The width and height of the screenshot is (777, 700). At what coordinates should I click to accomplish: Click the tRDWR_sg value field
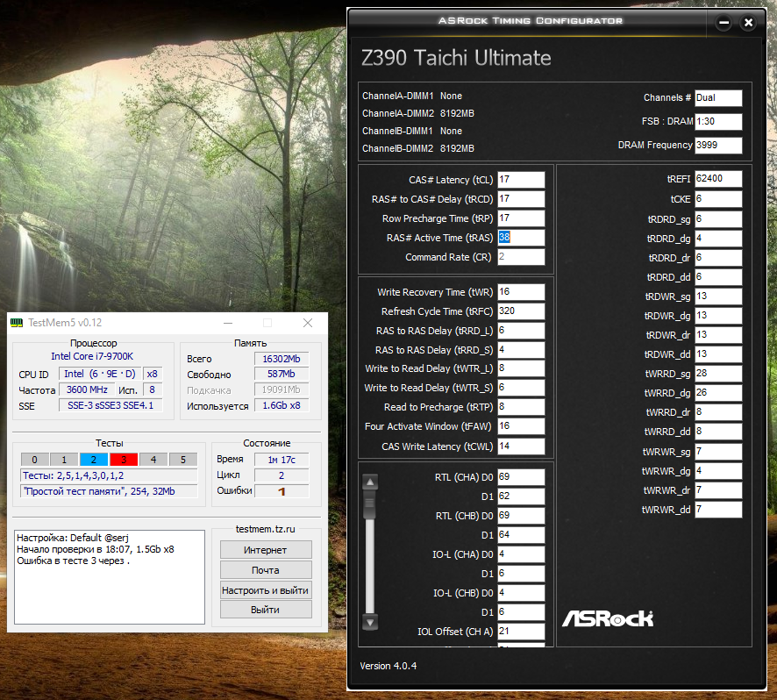point(718,296)
